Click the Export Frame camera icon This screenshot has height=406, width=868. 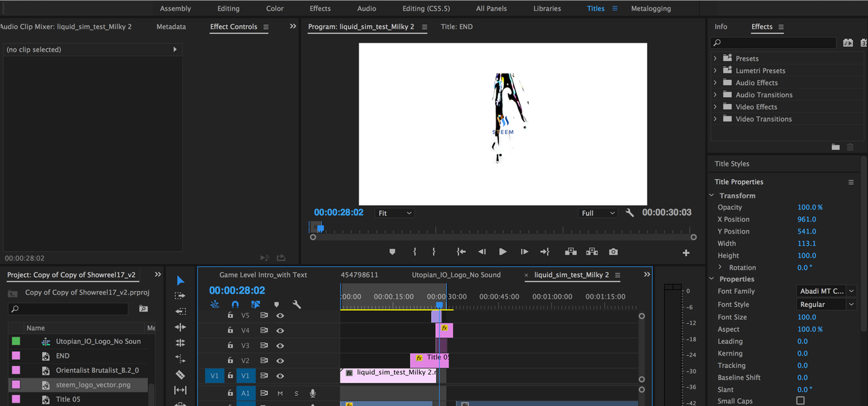click(613, 252)
